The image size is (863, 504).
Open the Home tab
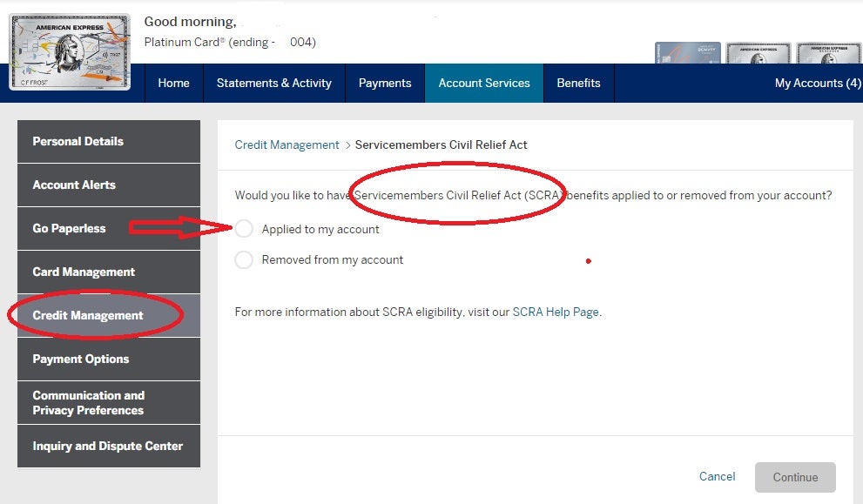[x=174, y=83]
